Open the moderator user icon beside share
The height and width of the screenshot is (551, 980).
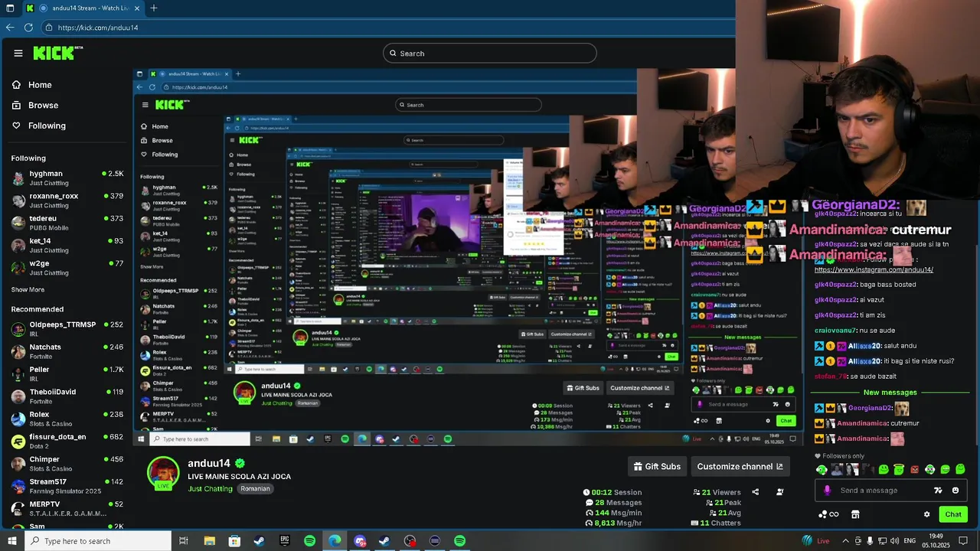pyautogui.click(x=780, y=492)
